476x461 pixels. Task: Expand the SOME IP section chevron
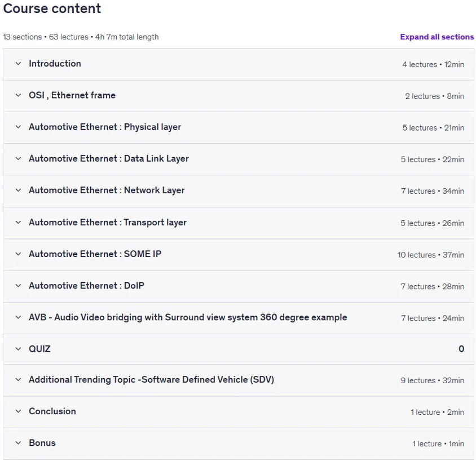[18, 254]
